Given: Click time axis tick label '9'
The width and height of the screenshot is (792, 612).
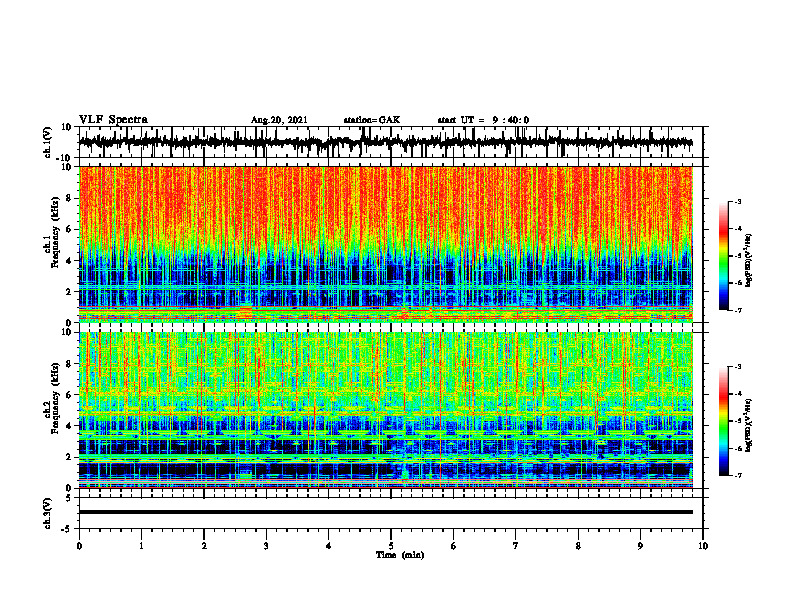Looking at the screenshot, I should [640, 546].
